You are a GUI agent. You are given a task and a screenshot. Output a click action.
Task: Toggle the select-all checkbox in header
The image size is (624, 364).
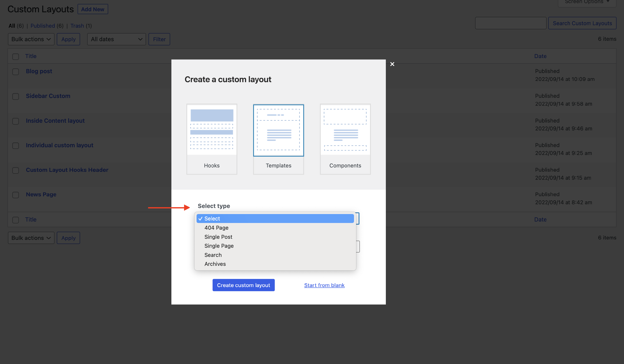click(16, 56)
